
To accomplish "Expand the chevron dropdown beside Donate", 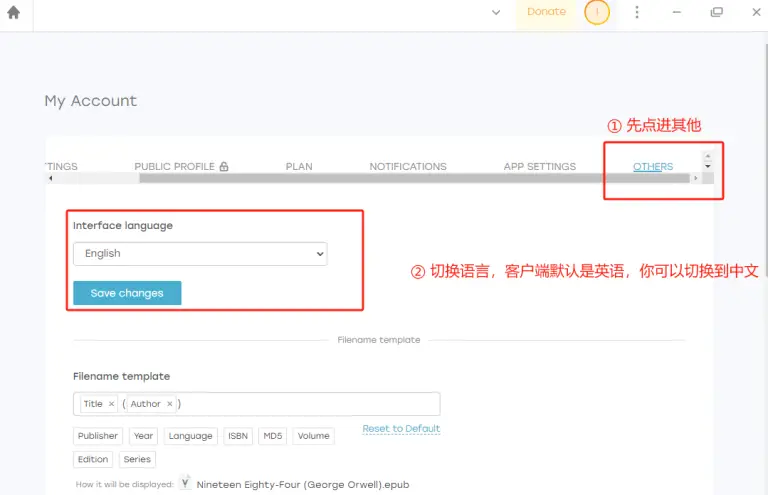I will [x=496, y=12].
